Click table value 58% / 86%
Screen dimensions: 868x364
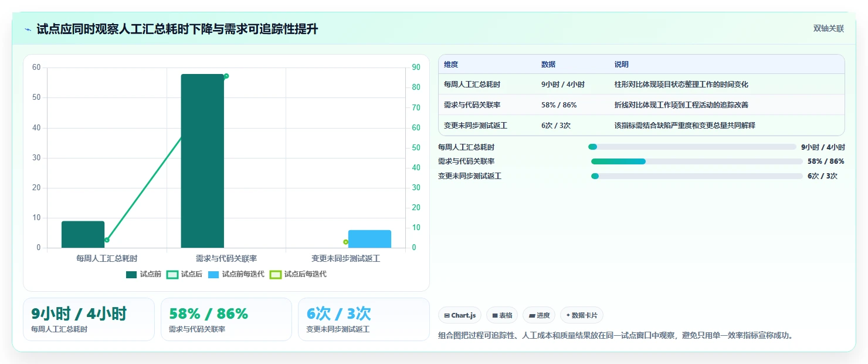(559, 105)
